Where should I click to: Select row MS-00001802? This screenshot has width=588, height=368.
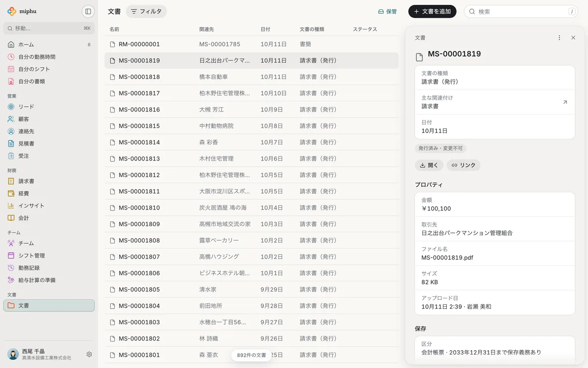[x=251, y=339]
